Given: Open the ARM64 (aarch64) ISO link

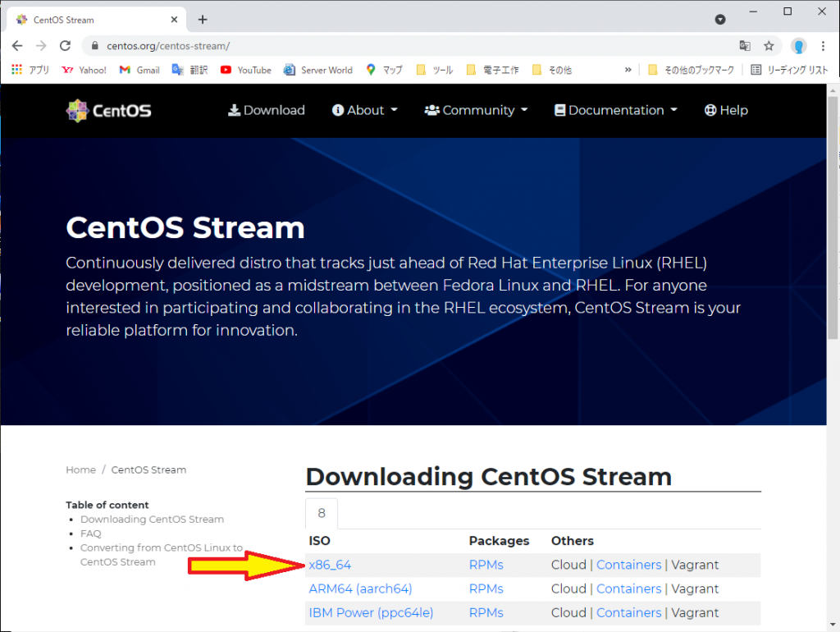Looking at the screenshot, I should pyautogui.click(x=361, y=589).
